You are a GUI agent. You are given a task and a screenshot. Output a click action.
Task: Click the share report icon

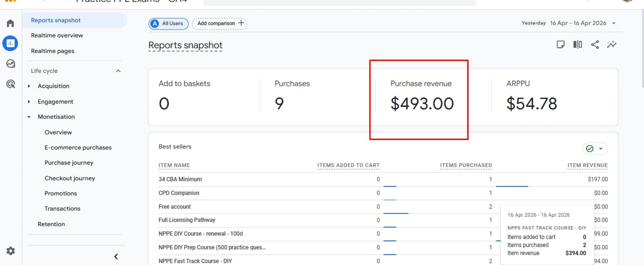coord(595,44)
